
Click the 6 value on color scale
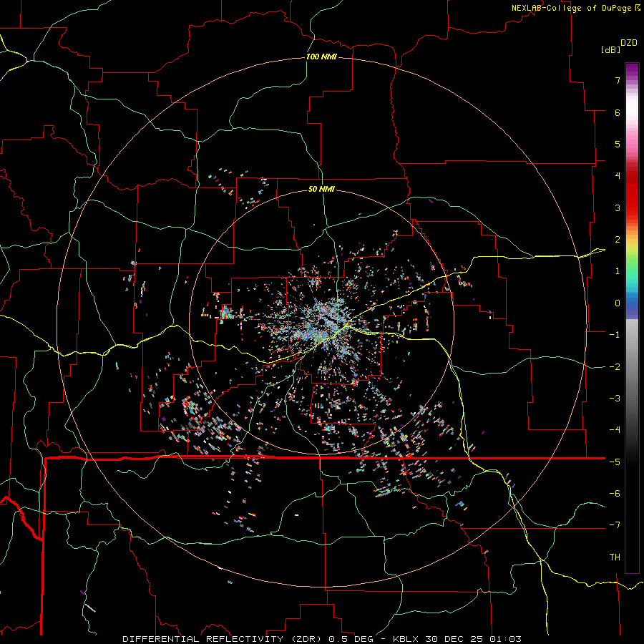tap(618, 112)
